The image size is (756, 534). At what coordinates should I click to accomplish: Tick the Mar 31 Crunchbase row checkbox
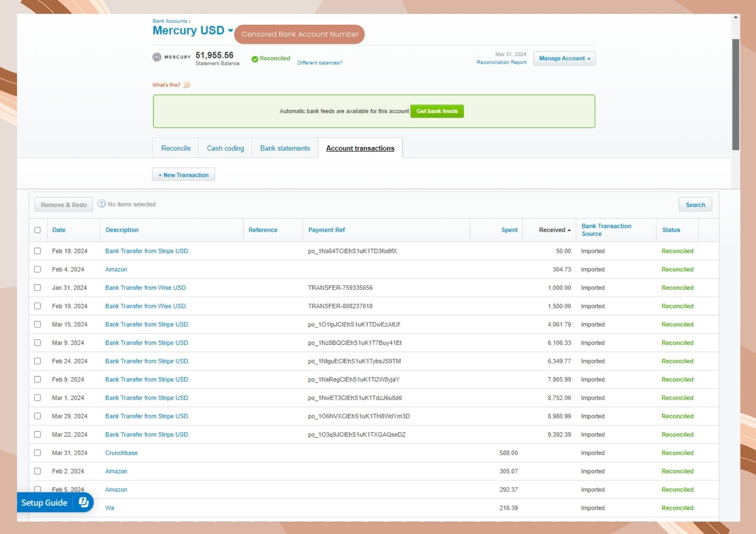37,453
